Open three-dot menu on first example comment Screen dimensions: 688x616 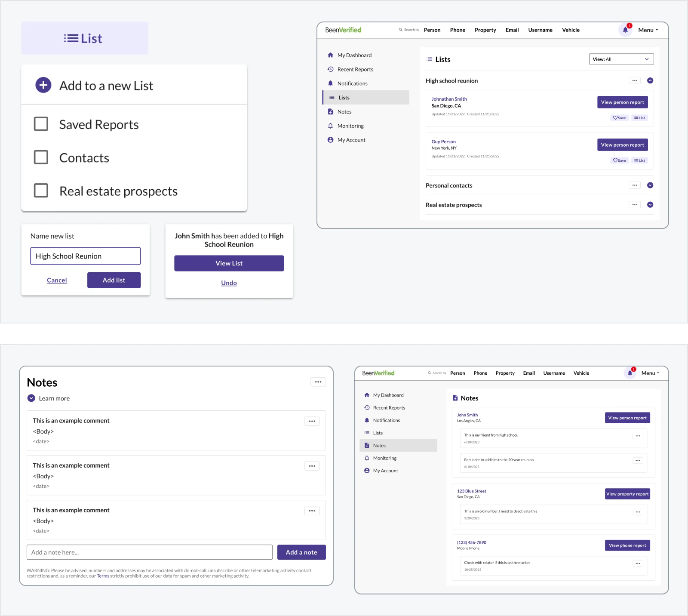[312, 422]
